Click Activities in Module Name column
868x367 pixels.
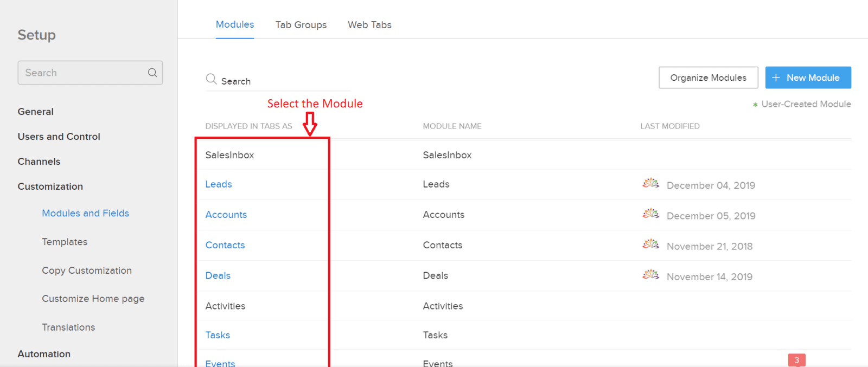[x=443, y=306]
